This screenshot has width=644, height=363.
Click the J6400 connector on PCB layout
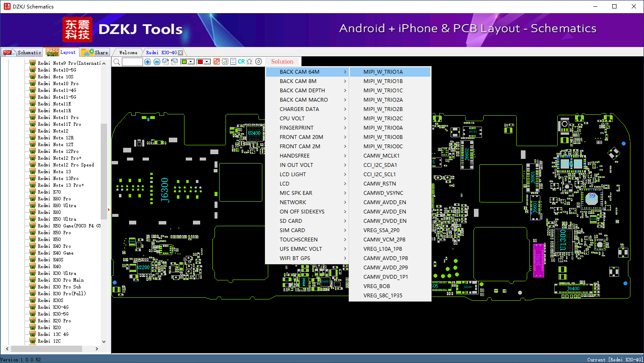573,289
